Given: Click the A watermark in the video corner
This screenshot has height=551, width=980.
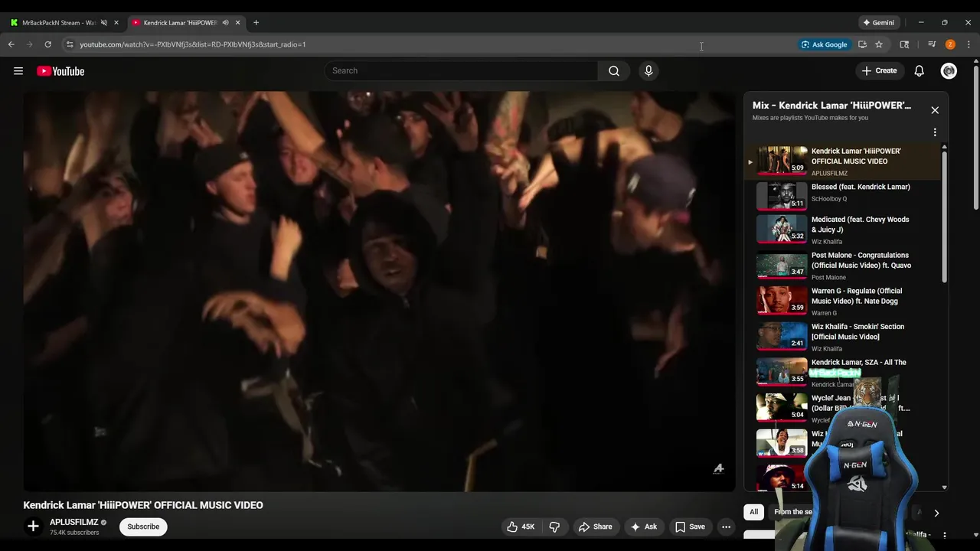Looking at the screenshot, I should point(718,468).
